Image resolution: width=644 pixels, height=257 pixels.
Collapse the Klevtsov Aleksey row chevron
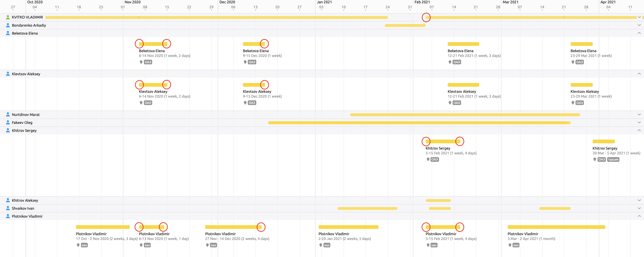(x=639, y=74)
